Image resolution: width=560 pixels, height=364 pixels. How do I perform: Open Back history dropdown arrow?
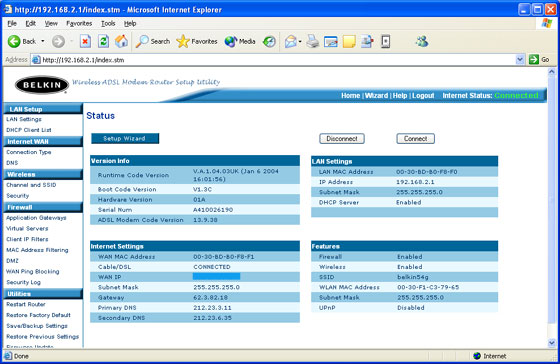[x=43, y=41]
